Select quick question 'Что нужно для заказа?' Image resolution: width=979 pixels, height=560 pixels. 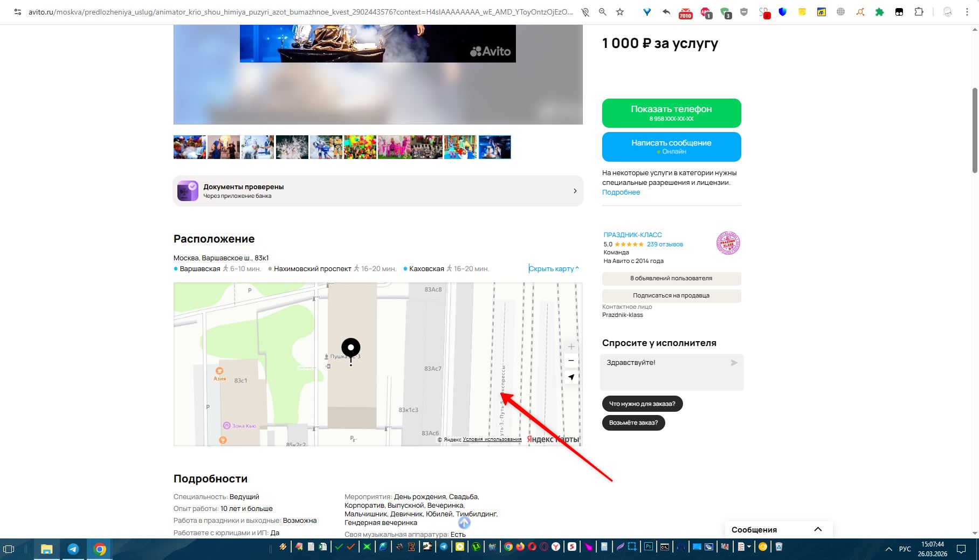tap(642, 404)
